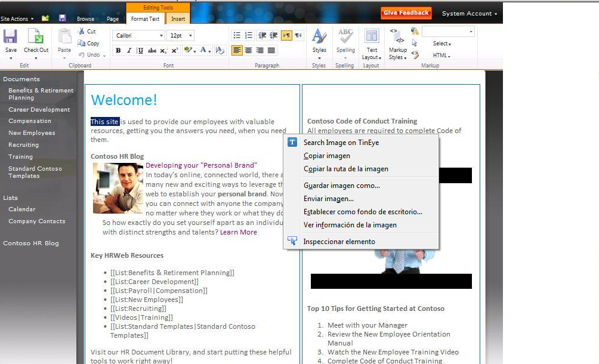The image size is (599, 364).
Task: Click the text highlight color marker
Action: (x=187, y=50)
